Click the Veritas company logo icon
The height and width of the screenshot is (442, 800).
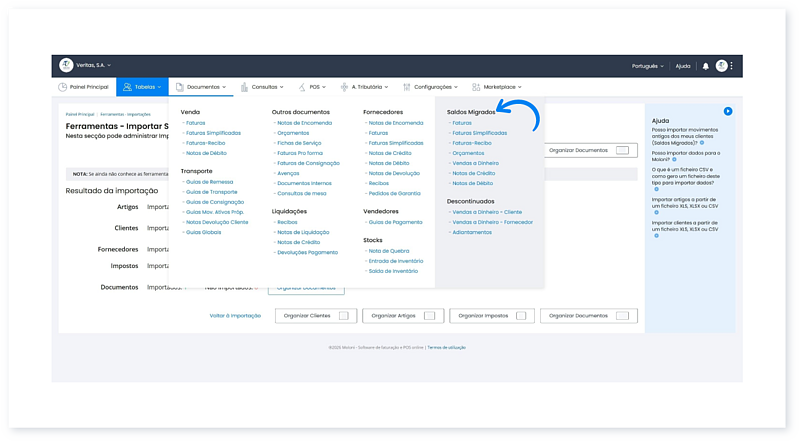click(x=66, y=66)
